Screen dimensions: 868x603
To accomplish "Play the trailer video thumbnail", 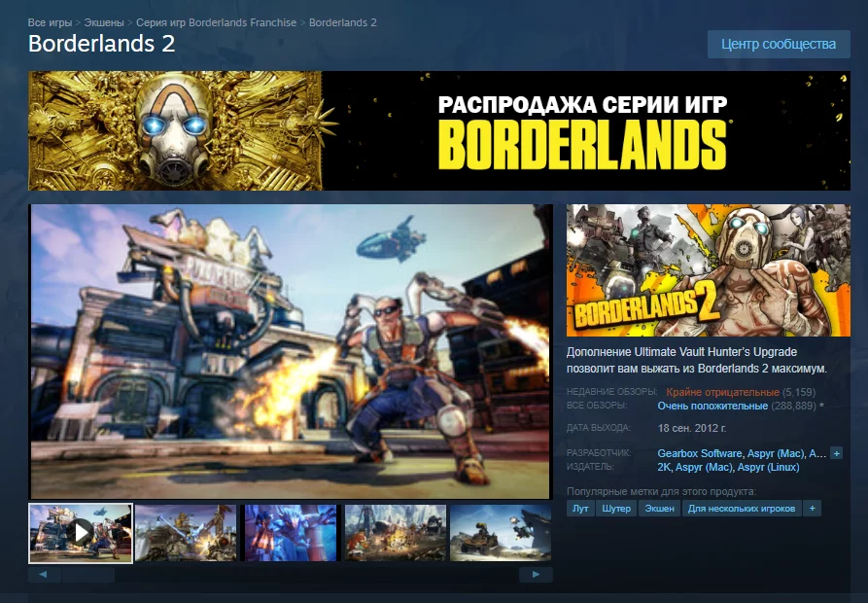I will pos(81,533).
